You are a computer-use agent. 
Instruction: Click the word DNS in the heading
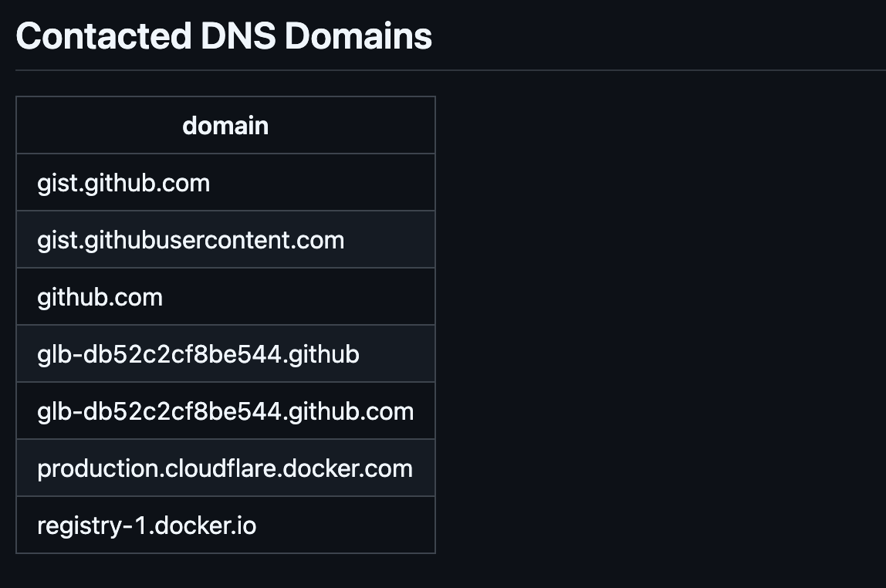(238, 36)
